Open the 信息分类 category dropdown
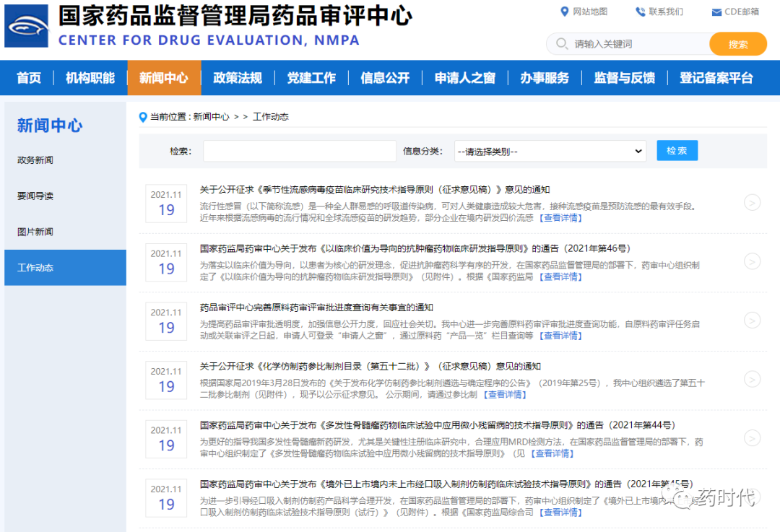The height and width of the screenshot is (532, 780). tap(550, 151)
